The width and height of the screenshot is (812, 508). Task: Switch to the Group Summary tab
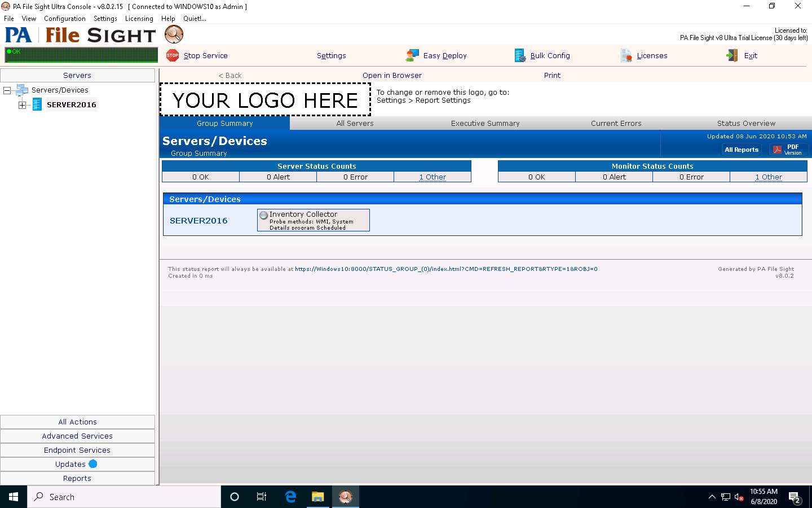(x=225, y=123)
